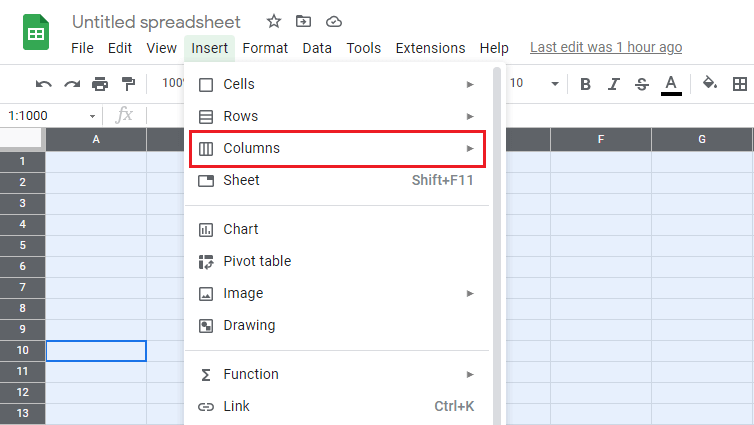Click the Link chain icon
Viewport: 754px width, 425px height.
206,407
